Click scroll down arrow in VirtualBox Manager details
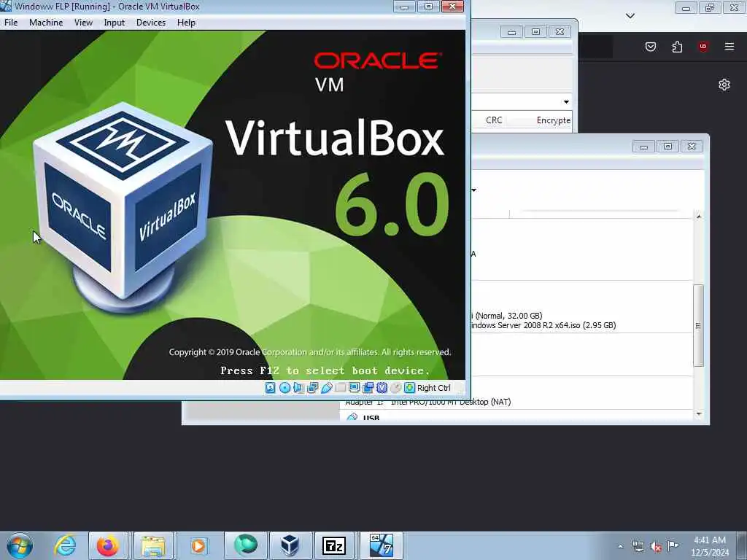 [x=698, y=414]
